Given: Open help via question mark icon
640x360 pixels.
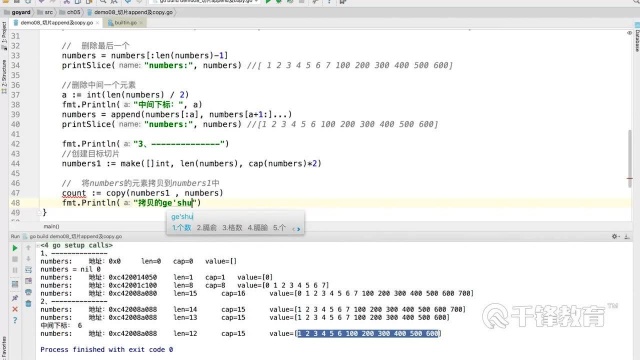Looking at the screenshot, I should [x=15, y=320].
